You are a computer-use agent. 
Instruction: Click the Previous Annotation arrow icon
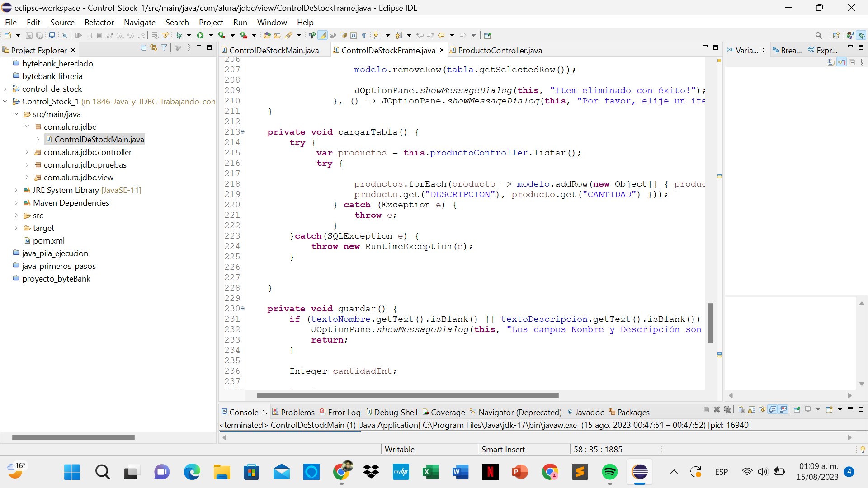point(398,35)
